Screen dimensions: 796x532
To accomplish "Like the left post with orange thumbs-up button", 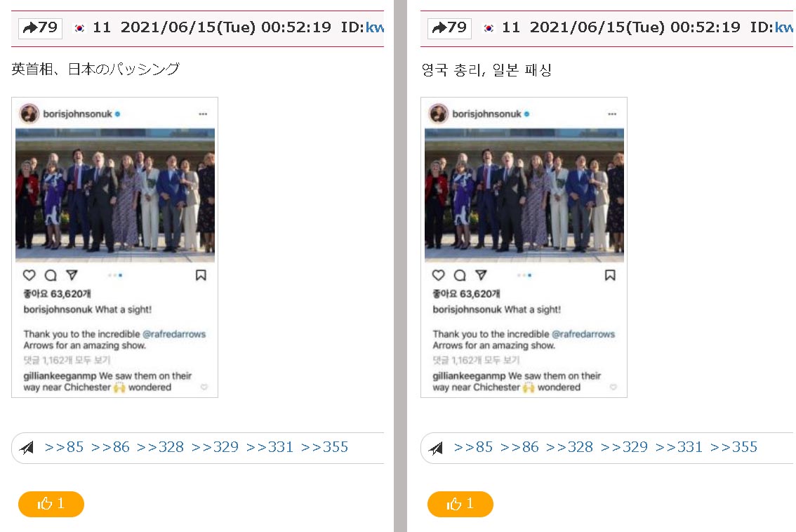I will 51,503.
